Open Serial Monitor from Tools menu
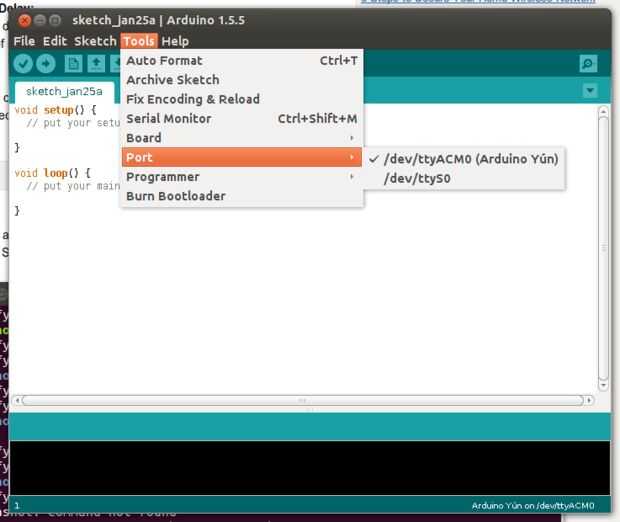The width and height of the screenshot is (620, 522). click(x=242, y=118)
